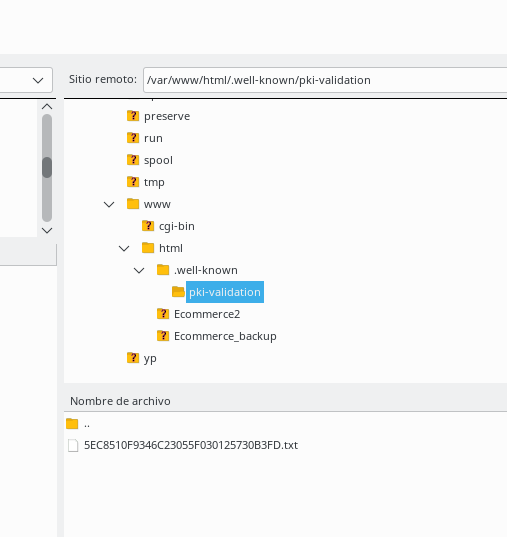The height and width of the screenshot is (537, 507).
Task: Select the pki-validation tree item
Action: (x=225, y=292)
